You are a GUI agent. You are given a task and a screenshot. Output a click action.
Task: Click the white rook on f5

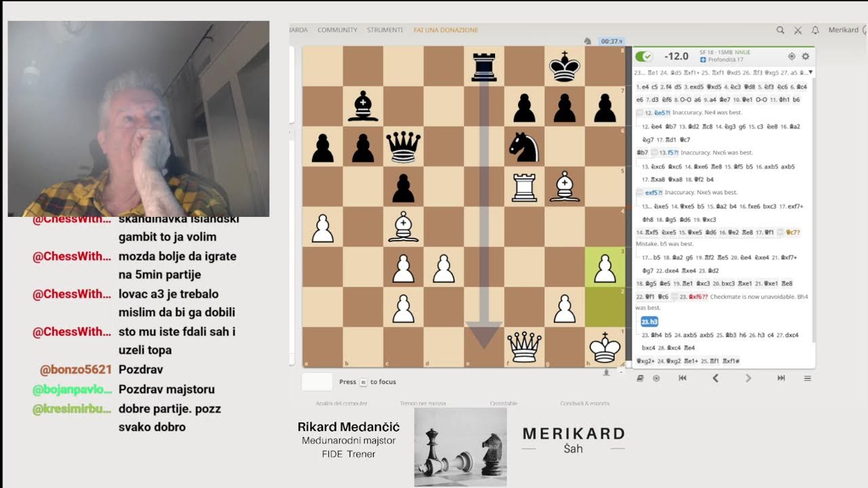click(524, 187)
